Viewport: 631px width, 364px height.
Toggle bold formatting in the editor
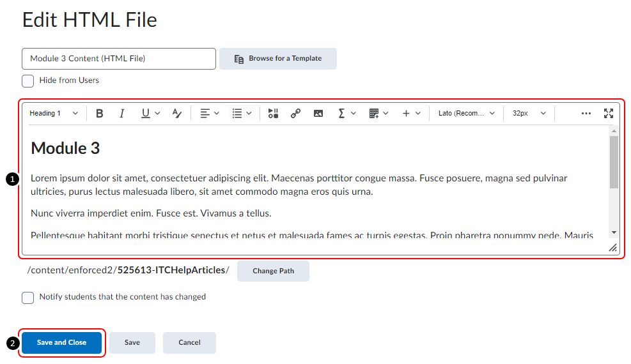100,113
